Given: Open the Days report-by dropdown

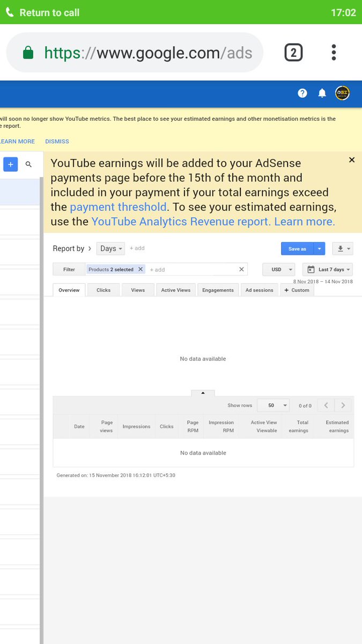Looking at the screenshot, I should [111, 248].
